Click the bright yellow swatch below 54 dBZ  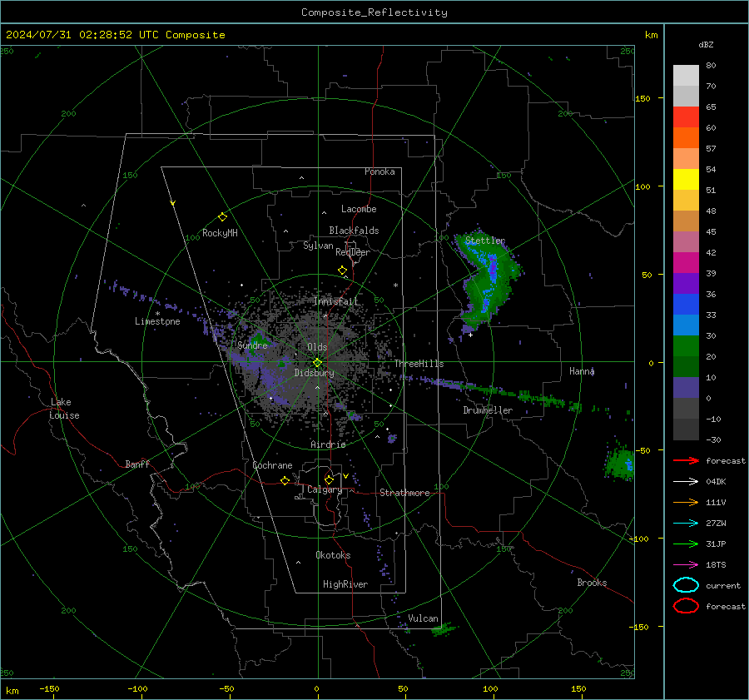tap(686, 180)
